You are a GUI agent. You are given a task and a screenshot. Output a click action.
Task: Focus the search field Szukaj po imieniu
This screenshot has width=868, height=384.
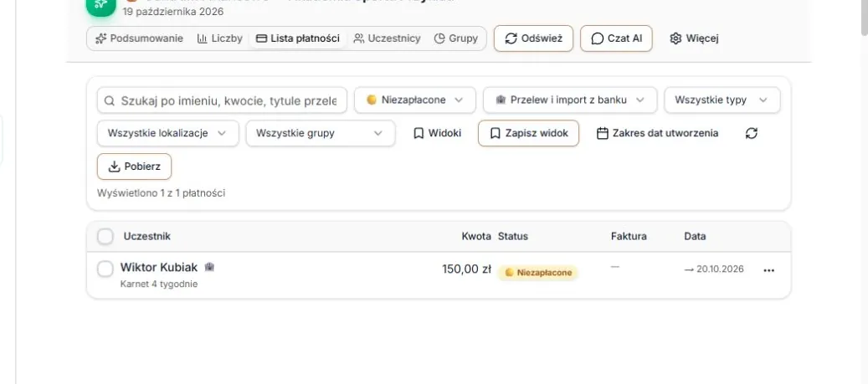click(x=222, y=100)
